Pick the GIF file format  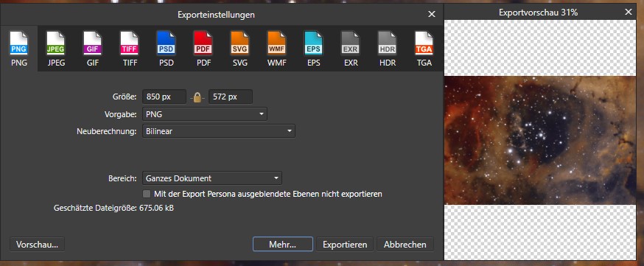click(x=92, y=49)
